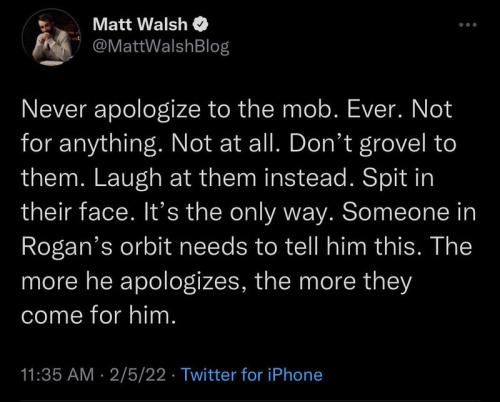Click the word 'Rogan's' in tweet
500x402 pixels.
[x=67, y=247]
